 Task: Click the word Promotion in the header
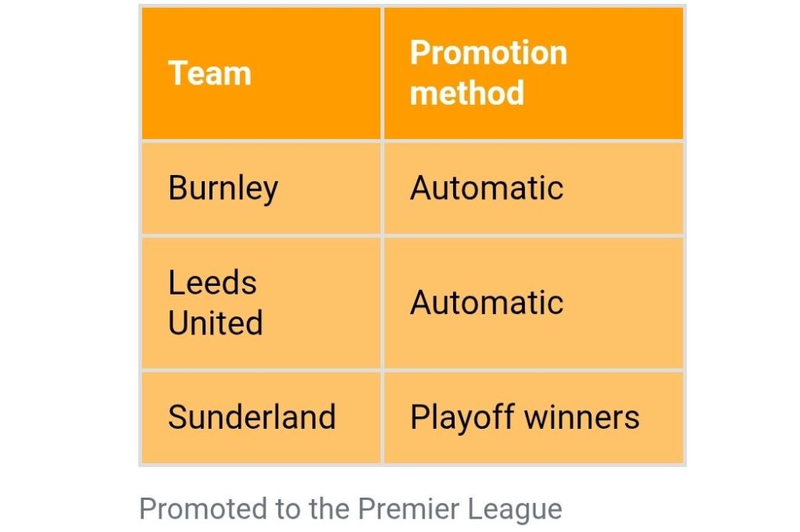(488, 52)
